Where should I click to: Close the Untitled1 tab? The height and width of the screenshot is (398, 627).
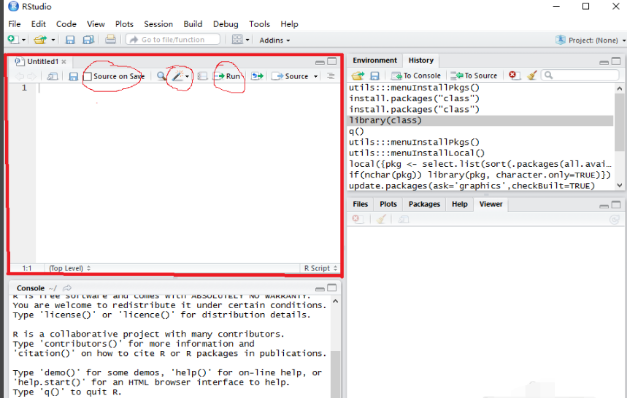point(64,62)
